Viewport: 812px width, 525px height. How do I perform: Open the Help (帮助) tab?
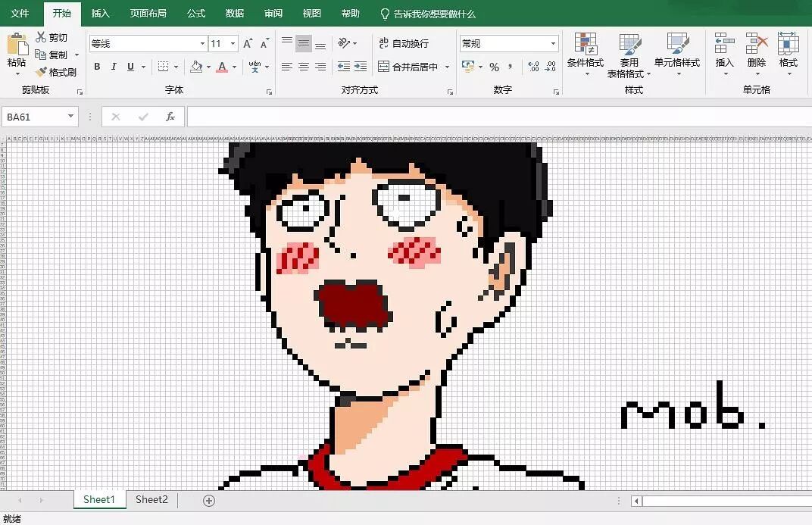click(x=351, y=14)
